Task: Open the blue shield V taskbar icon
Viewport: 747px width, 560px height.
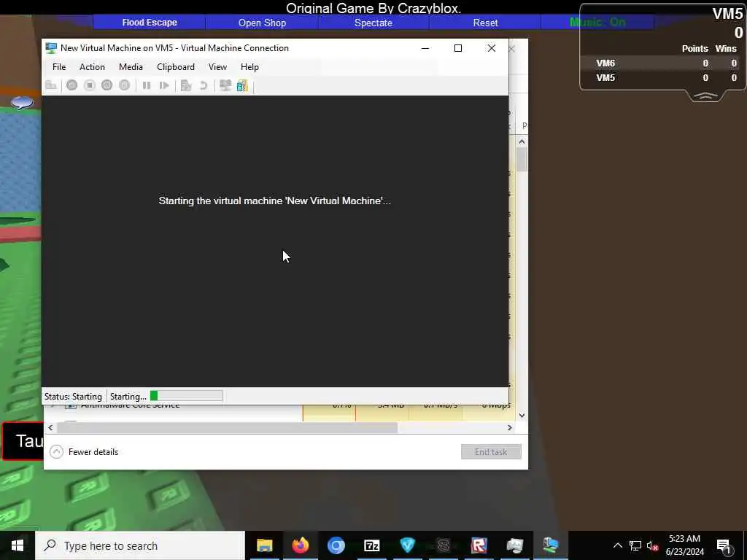Action: [407, 545]
